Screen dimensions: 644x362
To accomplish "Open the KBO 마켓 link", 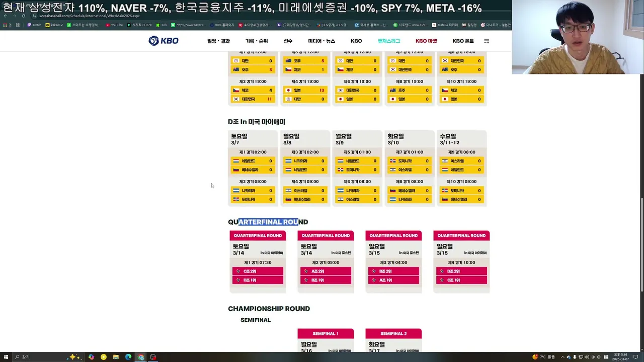I will click(426, 41).
